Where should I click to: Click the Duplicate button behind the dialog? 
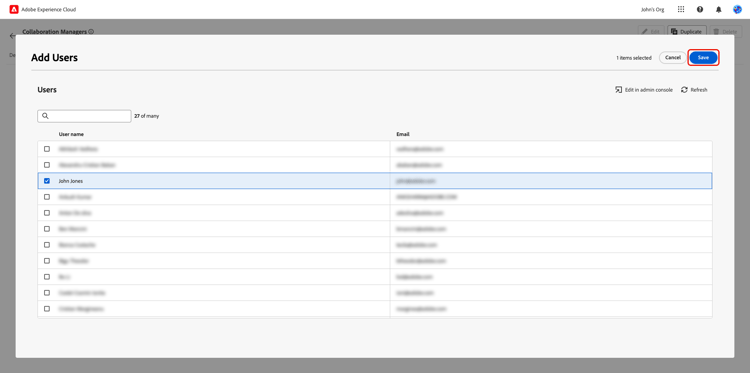[686, 32]
